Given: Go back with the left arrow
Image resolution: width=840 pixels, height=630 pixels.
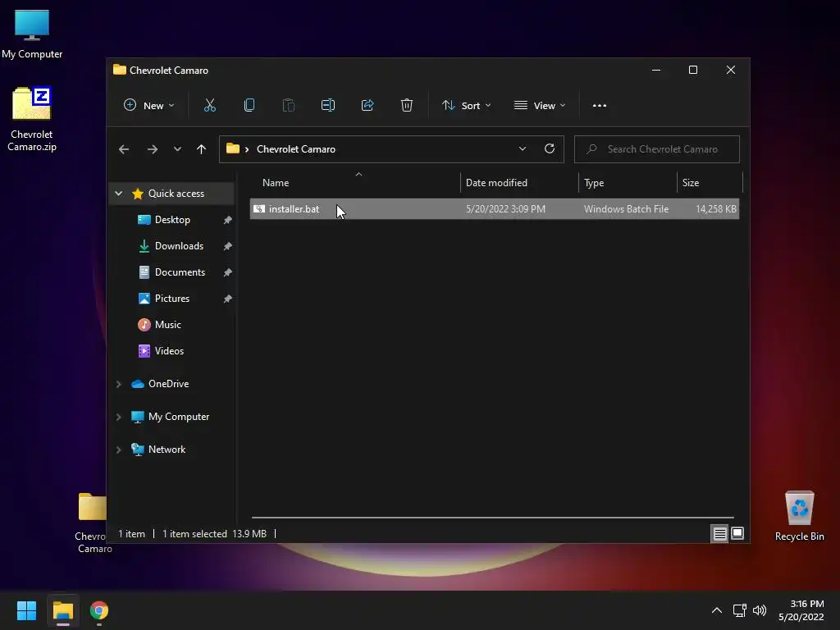Looking at the screenshot, I should (124, 149).
